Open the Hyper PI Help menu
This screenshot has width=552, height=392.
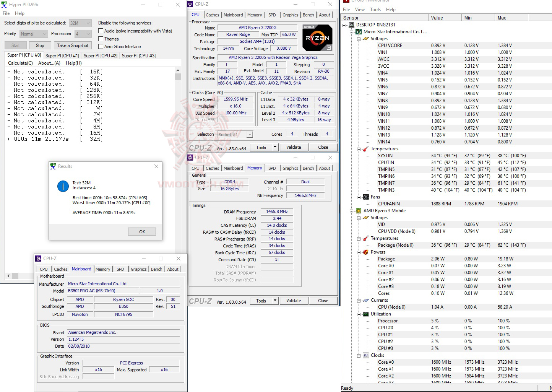click(19, 13)
